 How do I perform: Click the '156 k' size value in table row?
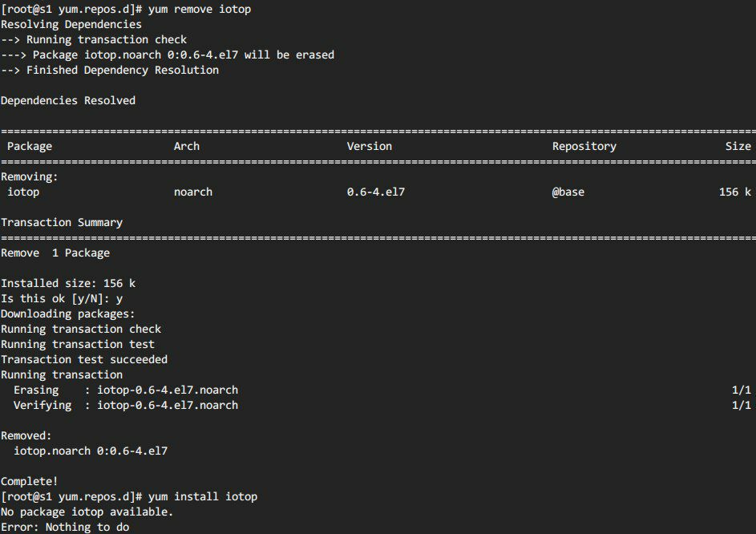(x=735, y=192)
